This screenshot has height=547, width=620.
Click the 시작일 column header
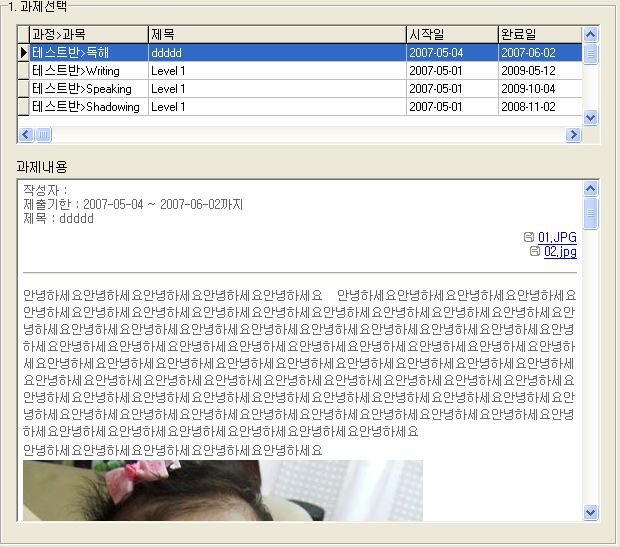[451, 34]
